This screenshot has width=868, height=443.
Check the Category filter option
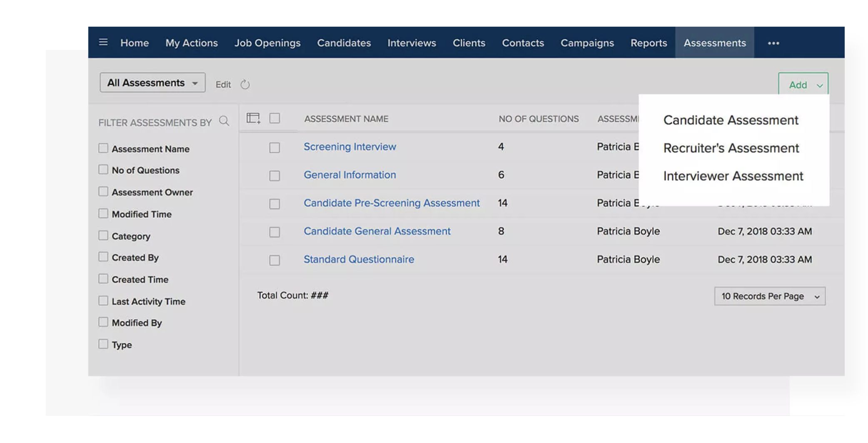(x=103, y=235)
